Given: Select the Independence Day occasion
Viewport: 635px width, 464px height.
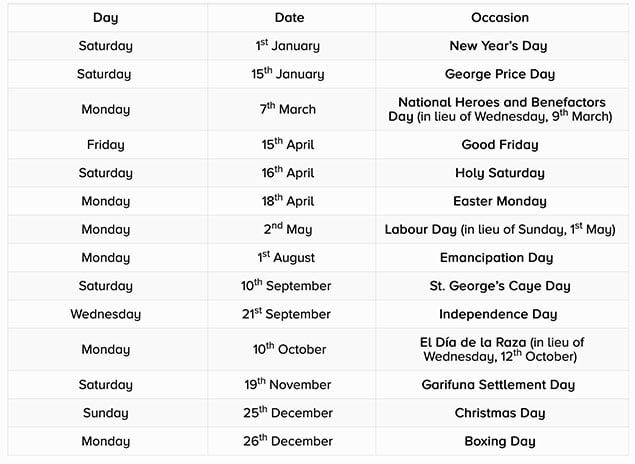Looking at the screenshot, I should tap(499, 314).
